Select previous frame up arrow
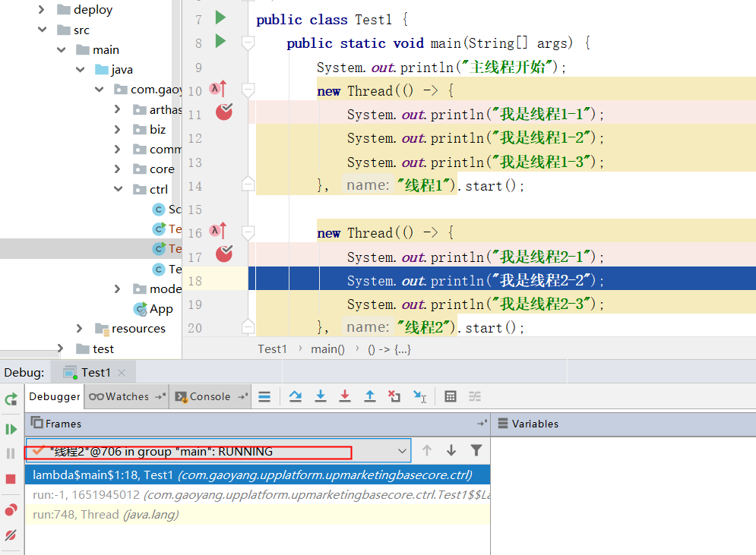Screen dimensions: 756x555 [427, 450]
